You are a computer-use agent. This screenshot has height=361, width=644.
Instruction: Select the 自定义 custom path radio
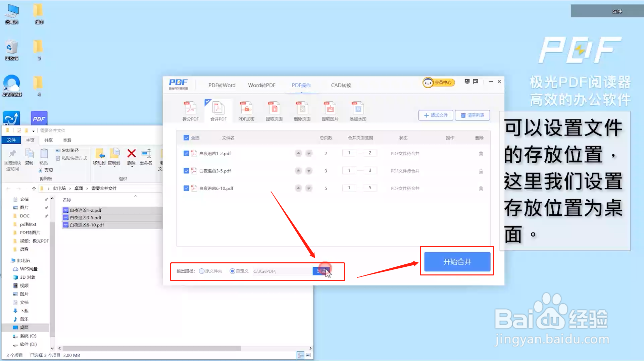[232, 271]
